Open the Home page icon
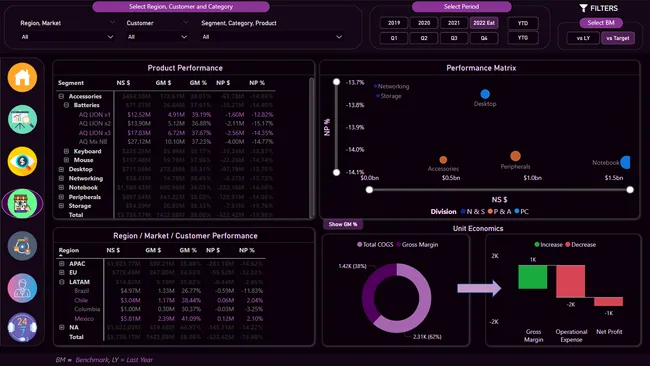 pos(22,78)
